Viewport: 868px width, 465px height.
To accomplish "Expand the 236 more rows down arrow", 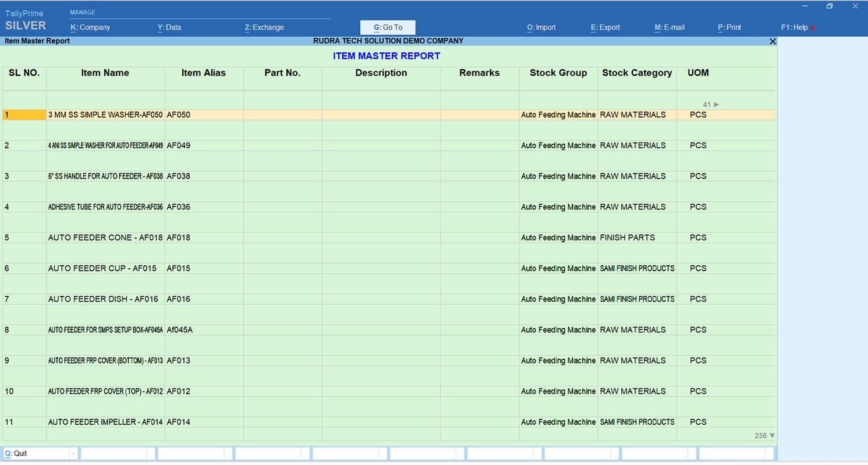I will click(x=772, y=436).
